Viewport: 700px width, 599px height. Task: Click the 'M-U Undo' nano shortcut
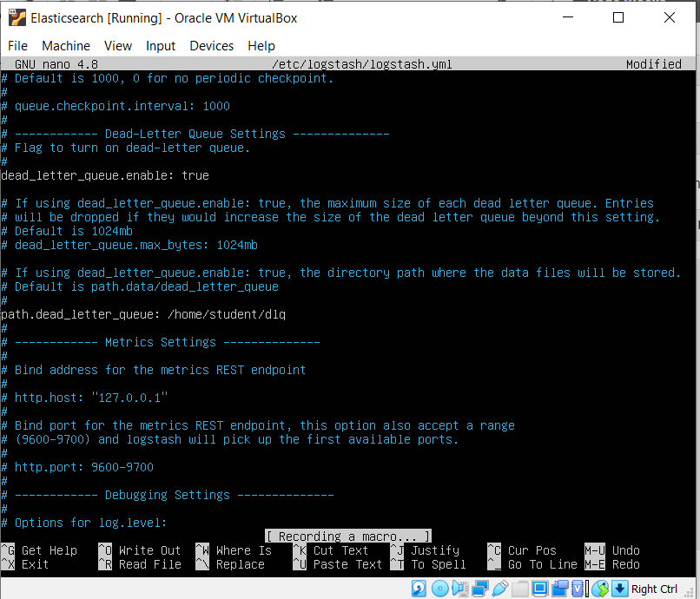pos(612,550)
